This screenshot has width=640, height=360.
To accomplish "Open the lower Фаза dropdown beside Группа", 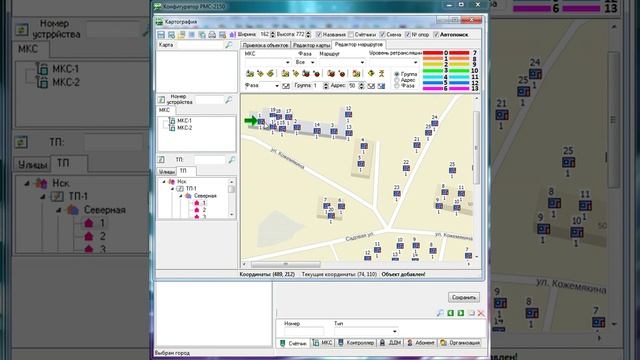I will click(277, 86).
